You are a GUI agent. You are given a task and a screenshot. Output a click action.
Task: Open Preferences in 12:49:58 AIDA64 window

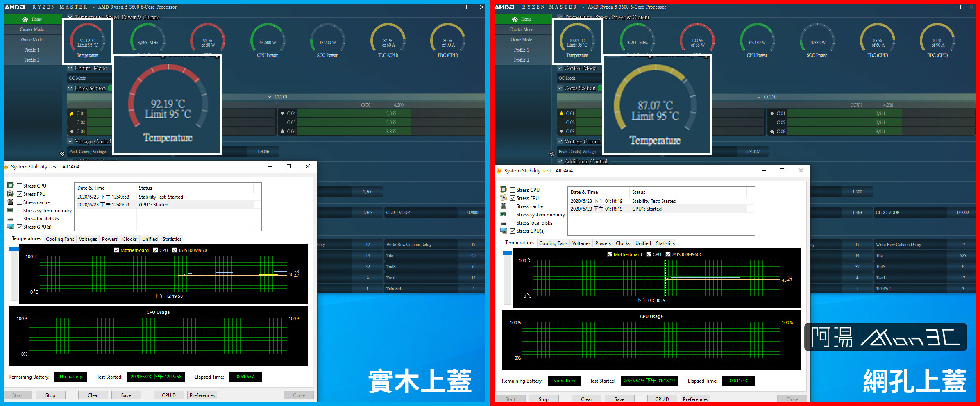202,395
